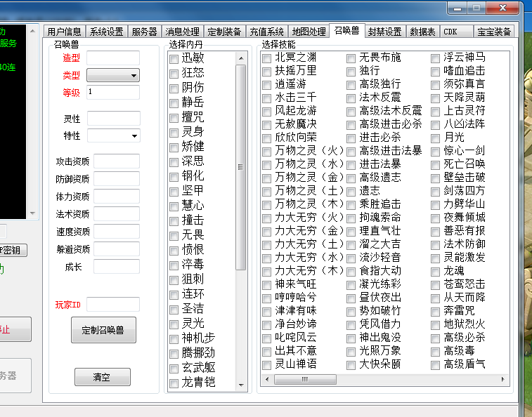Open the 服务器 tab
This screenshot has width=532, height=417.
click(145, 32)
